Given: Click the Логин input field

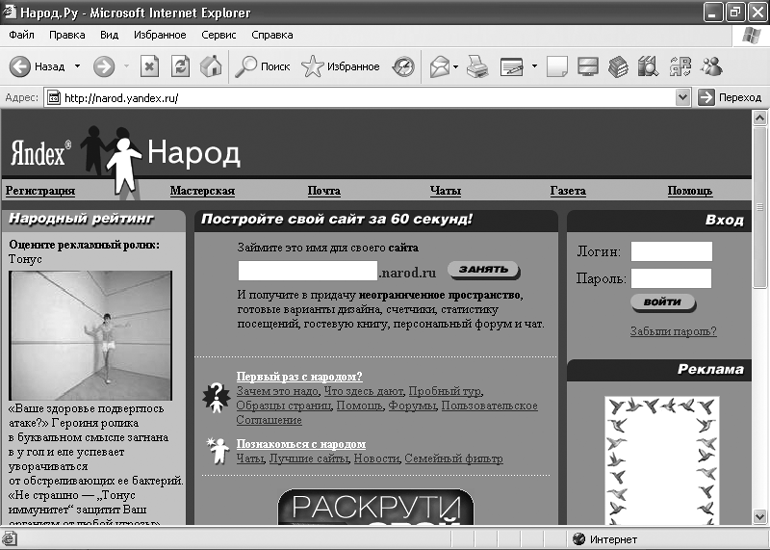Looking at the screenshot, I should (671, 251).
